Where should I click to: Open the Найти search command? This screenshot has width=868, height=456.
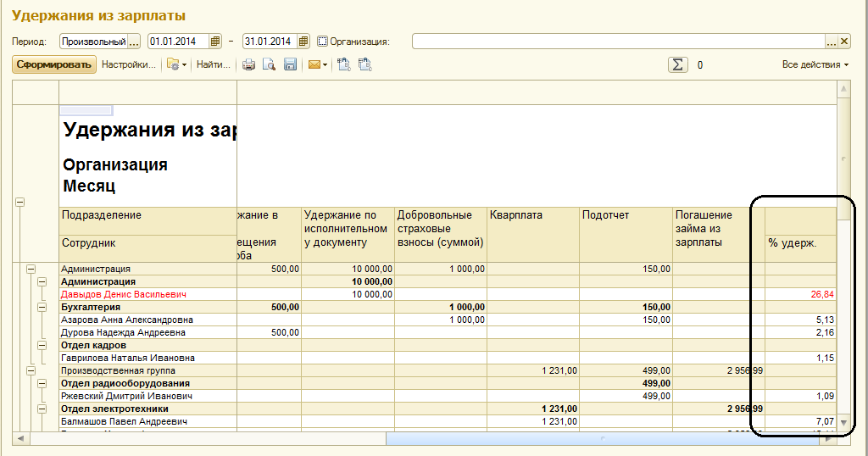pyautogui.click(x=214, y=64)
